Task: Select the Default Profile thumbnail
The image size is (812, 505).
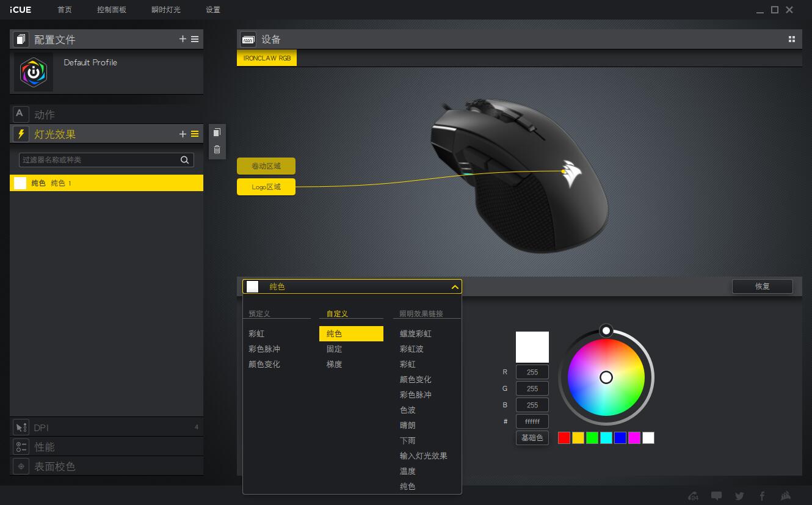Action: 34,72
